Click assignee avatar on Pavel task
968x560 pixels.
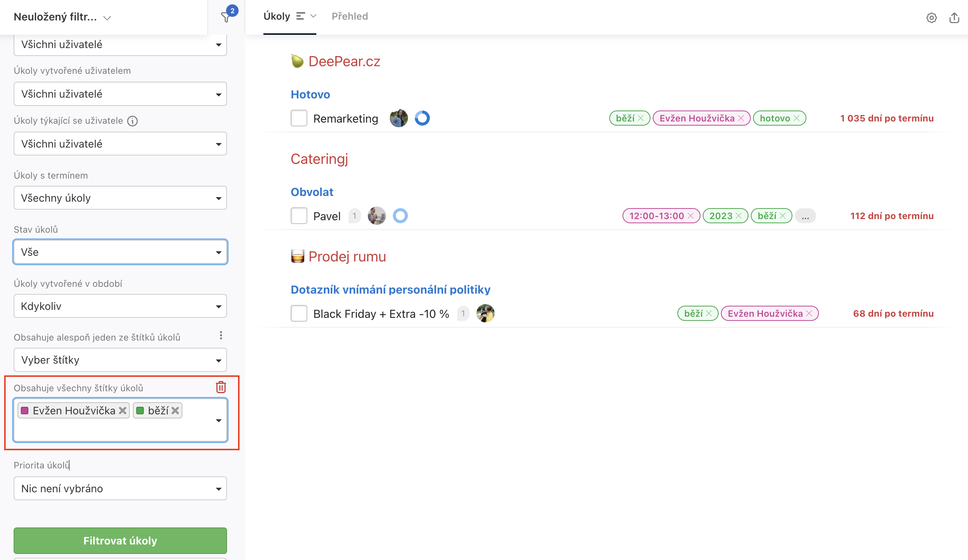[377, 216]
